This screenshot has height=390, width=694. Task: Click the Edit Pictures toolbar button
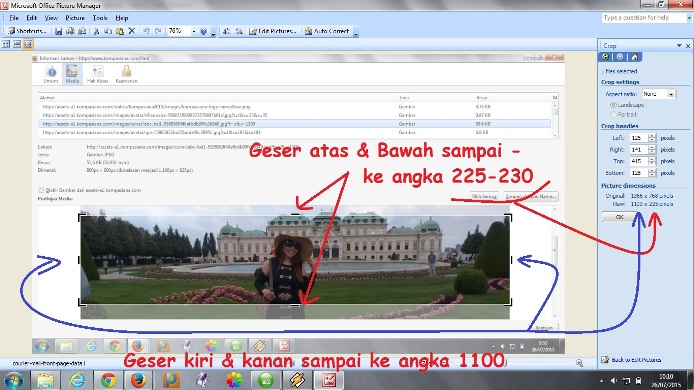273,31
